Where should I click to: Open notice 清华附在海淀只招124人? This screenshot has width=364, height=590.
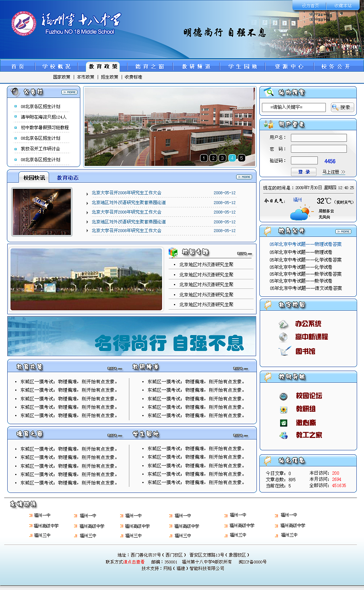(44, 117)
